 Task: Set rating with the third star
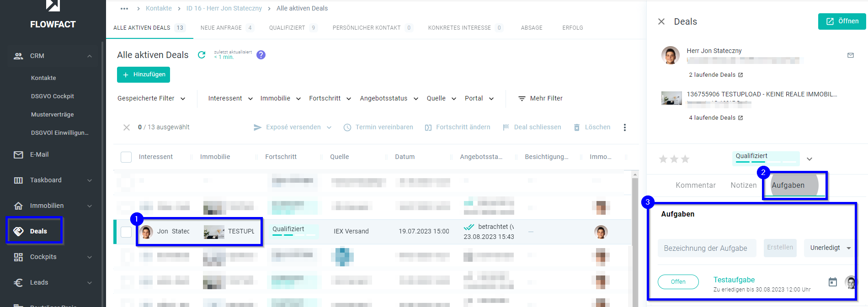coord(685,159)
